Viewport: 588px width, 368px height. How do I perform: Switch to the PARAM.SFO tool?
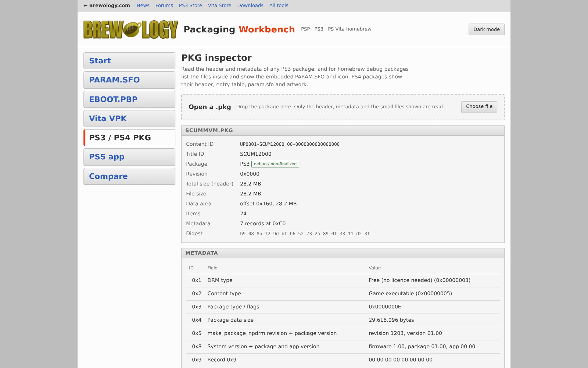pyautogui.click(x=129, y=80)
